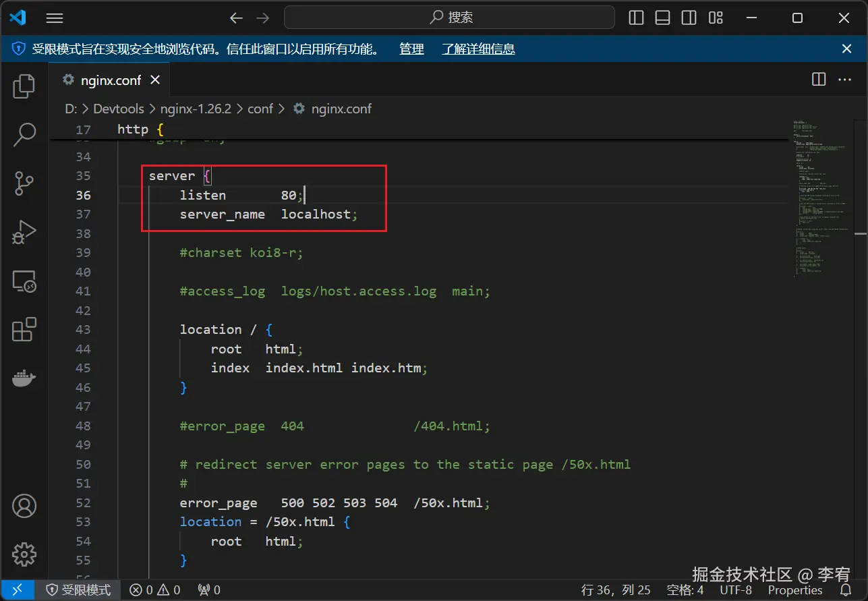
Task: Open problems via errors and warnings counter
Action: pos(155,590)
